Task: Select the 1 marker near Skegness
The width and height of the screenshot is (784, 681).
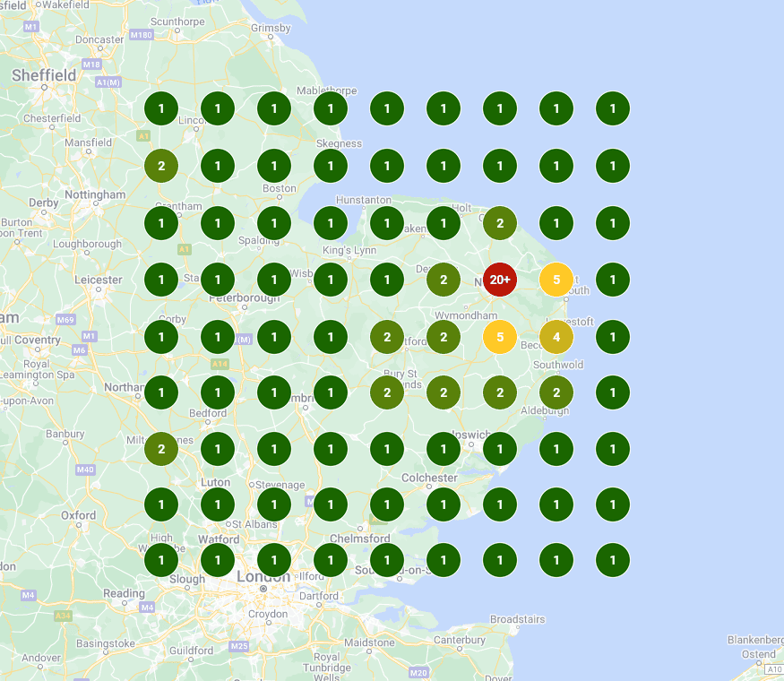Action: [331, 166]
